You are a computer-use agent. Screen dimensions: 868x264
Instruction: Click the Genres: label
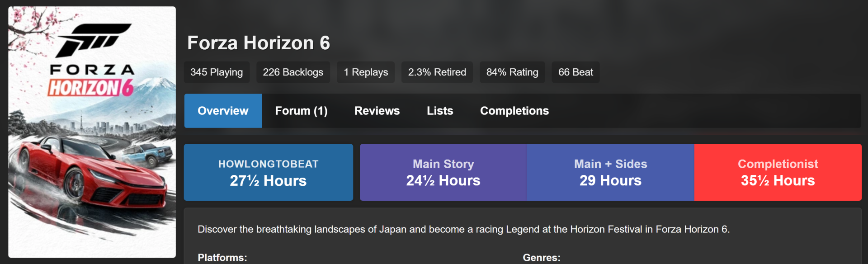[542, 258]
